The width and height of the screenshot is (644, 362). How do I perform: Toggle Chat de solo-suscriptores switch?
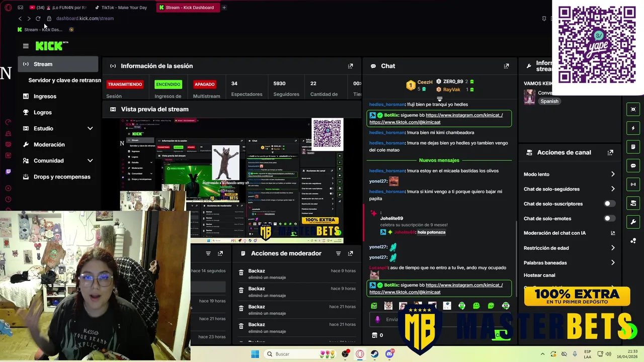coord(609,204)
